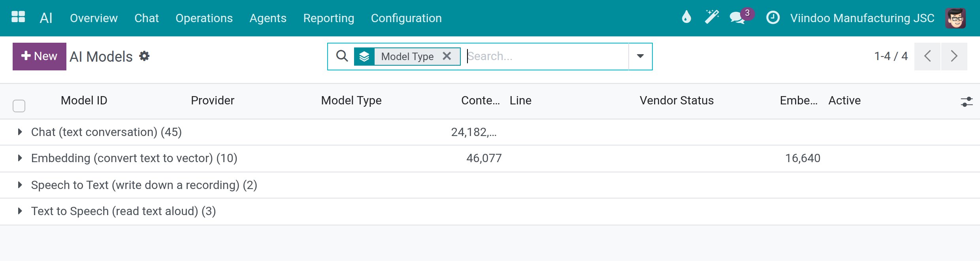Click the water drop theme icon
The height and width of the screenshot is (261, 980).
(x=686, y=17)
